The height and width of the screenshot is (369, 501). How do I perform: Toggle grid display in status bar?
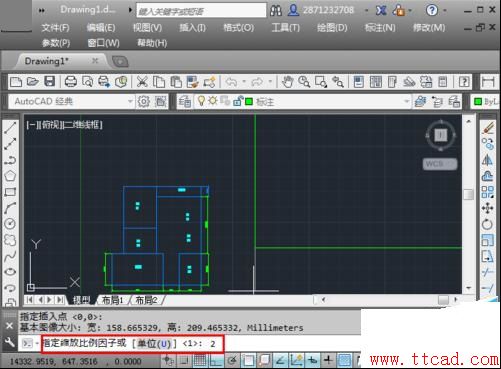pos(200,360)
